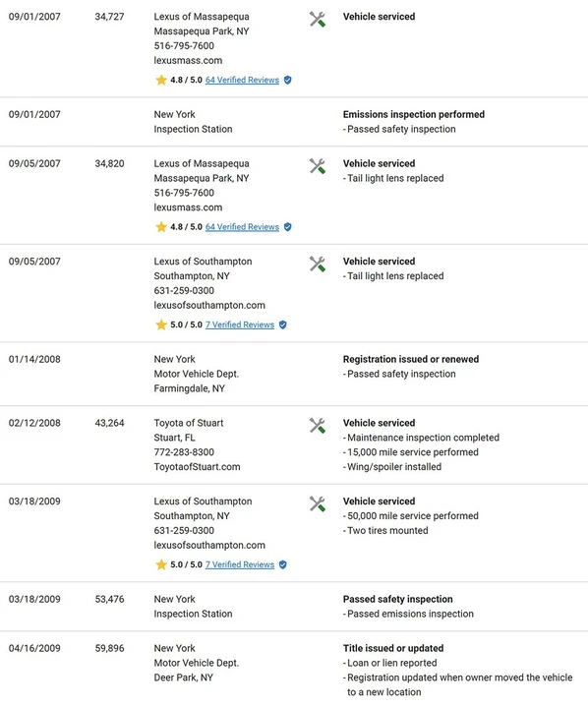
Task: Open 7 Verified Reviews link in 03/18/2009 entry
Action: click(x=240, y=564)
